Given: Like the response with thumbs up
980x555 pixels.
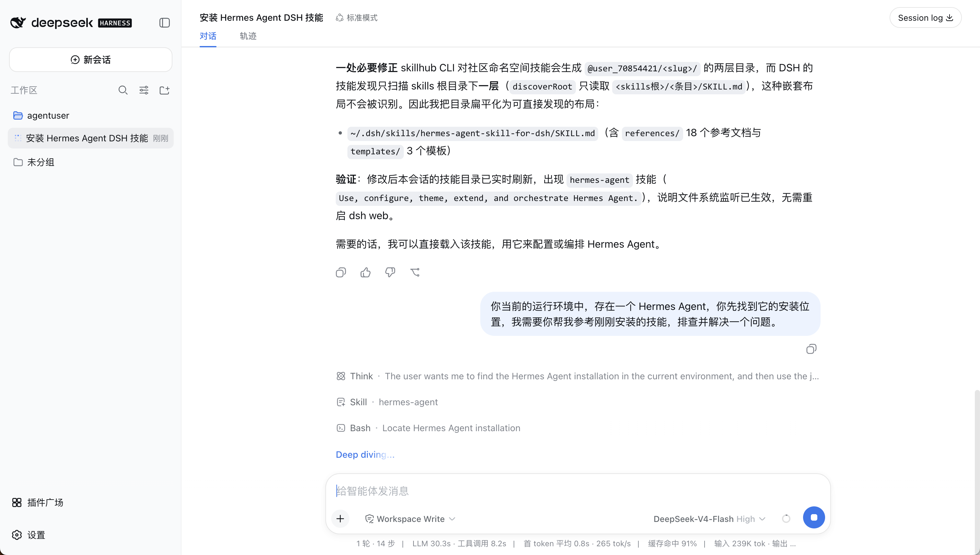Looking at the screenshot, I should [x=366, y=272].
